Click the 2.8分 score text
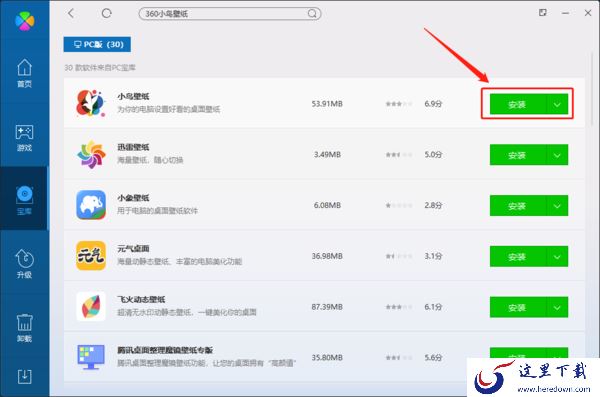 click(433, 205)
